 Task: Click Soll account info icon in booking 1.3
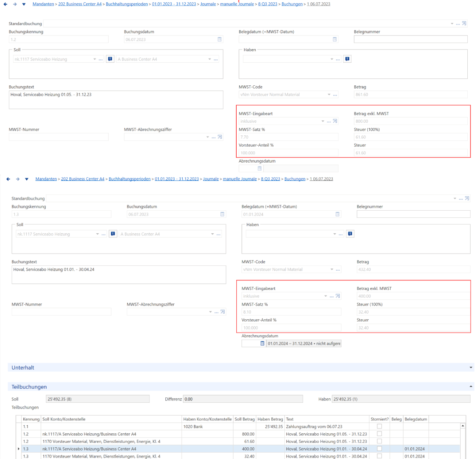point(113,234)
